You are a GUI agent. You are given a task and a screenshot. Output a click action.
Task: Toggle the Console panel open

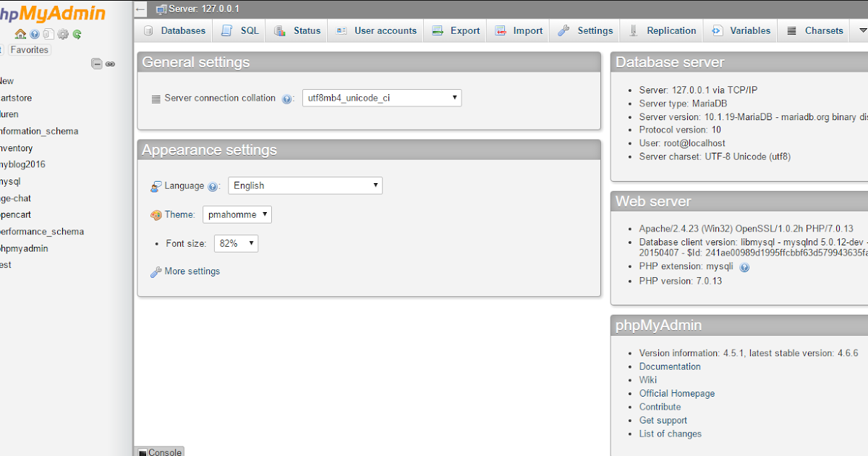(159, 452)
